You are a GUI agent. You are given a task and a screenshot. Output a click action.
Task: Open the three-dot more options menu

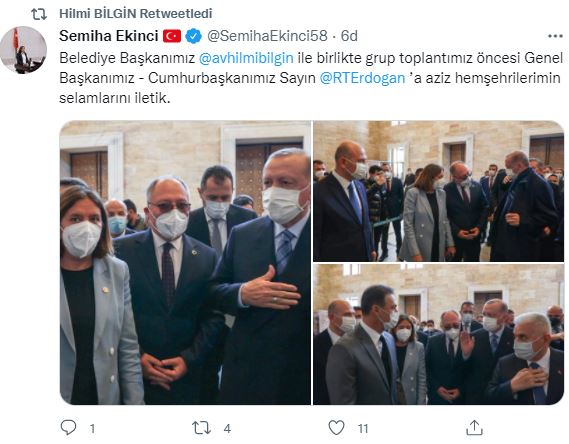tap(555, 36)
